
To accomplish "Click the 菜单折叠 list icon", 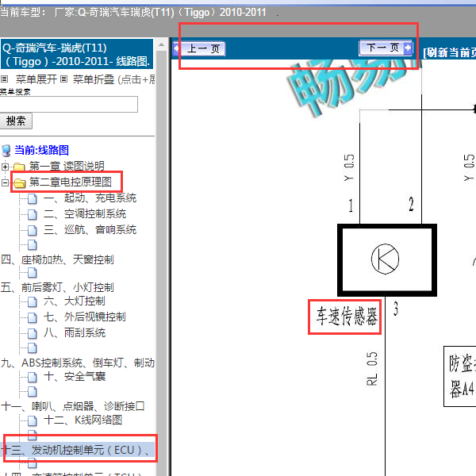I will point(63,79).
